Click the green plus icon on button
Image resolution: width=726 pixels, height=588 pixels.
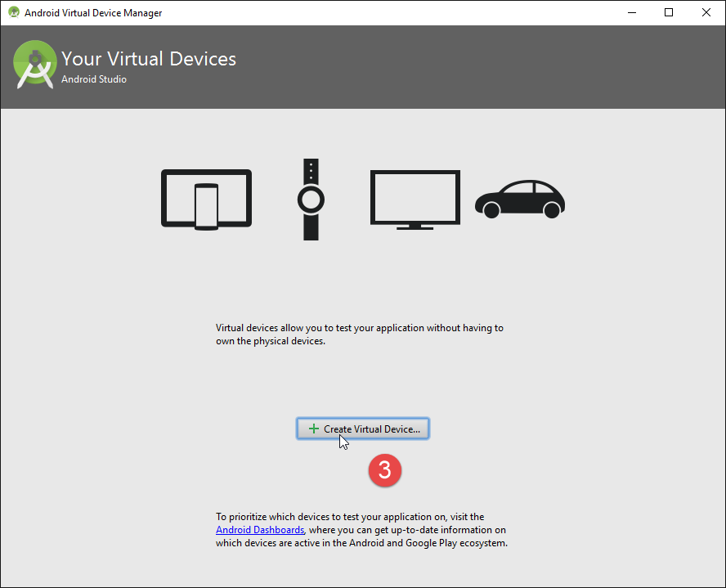(313, 429)
